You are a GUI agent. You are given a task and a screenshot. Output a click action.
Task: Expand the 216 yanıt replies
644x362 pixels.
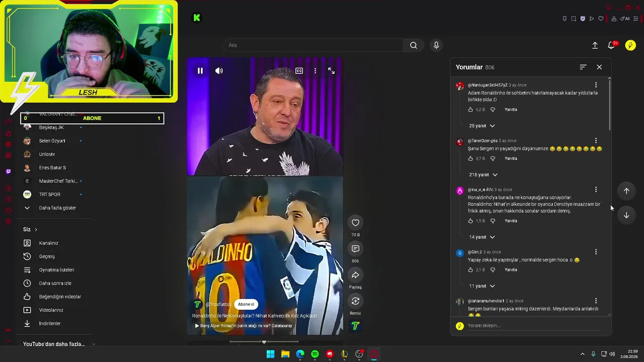coord(483,174)
